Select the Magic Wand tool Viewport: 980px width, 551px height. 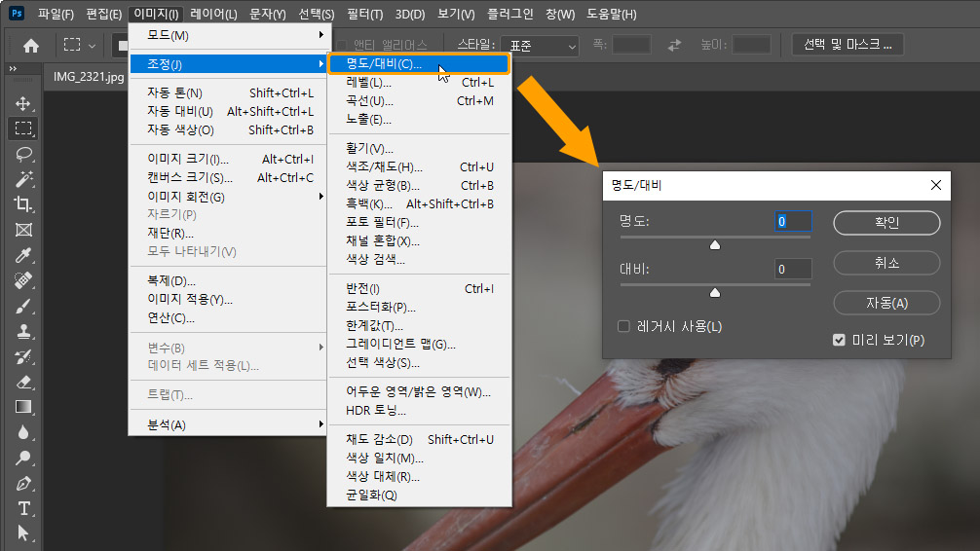(23, 179)
